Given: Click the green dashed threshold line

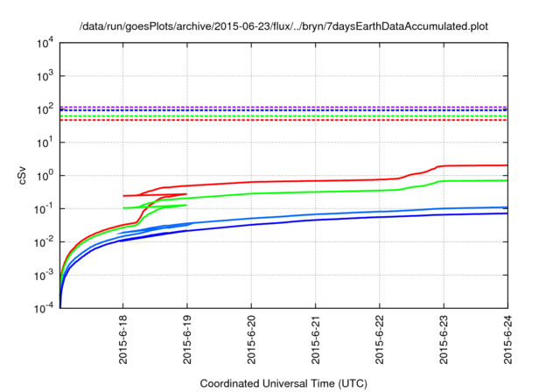Looking at the screenshot, I should click(x=283, y=116).
